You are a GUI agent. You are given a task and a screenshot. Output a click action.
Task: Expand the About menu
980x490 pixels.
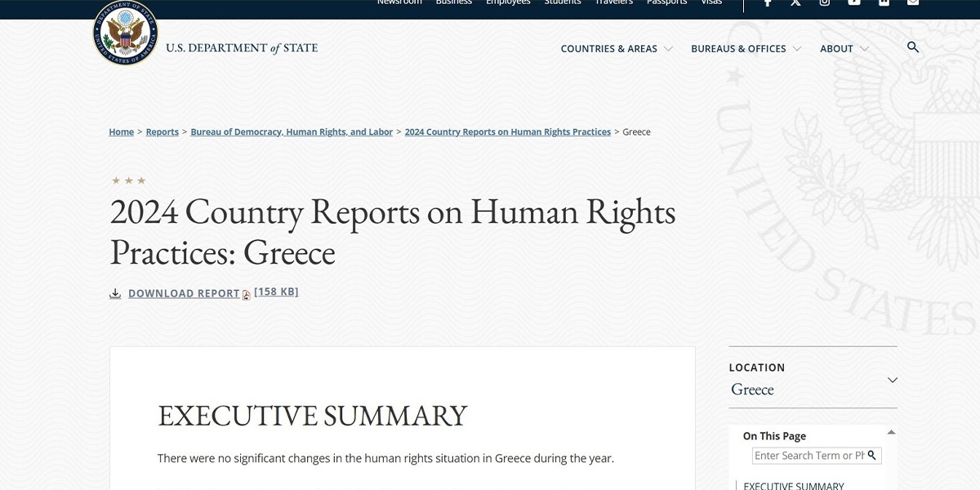tap(844, 49)
